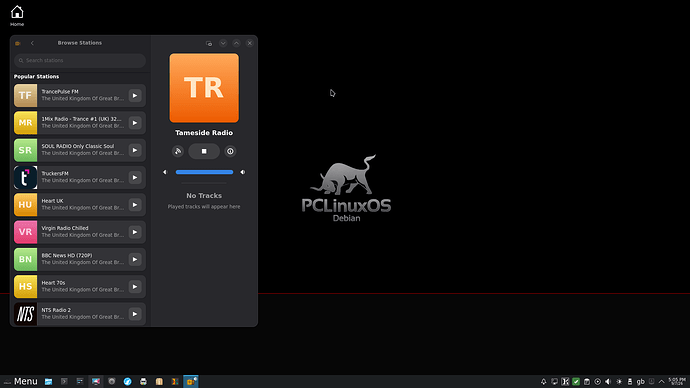This screenshot has width=690, height=388.
Task: Click the Shortwave radio taskbar entry
Action: click(x=191, y=381)
